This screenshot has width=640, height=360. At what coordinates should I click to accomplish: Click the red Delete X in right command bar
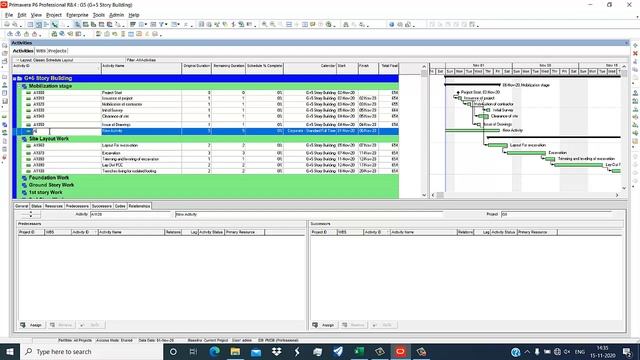[x=635, y=53]
